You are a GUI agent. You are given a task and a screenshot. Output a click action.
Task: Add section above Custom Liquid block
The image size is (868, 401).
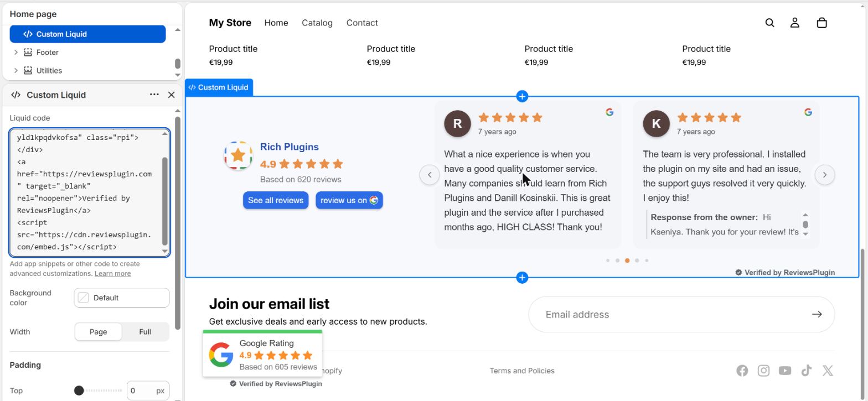(522, 96)
